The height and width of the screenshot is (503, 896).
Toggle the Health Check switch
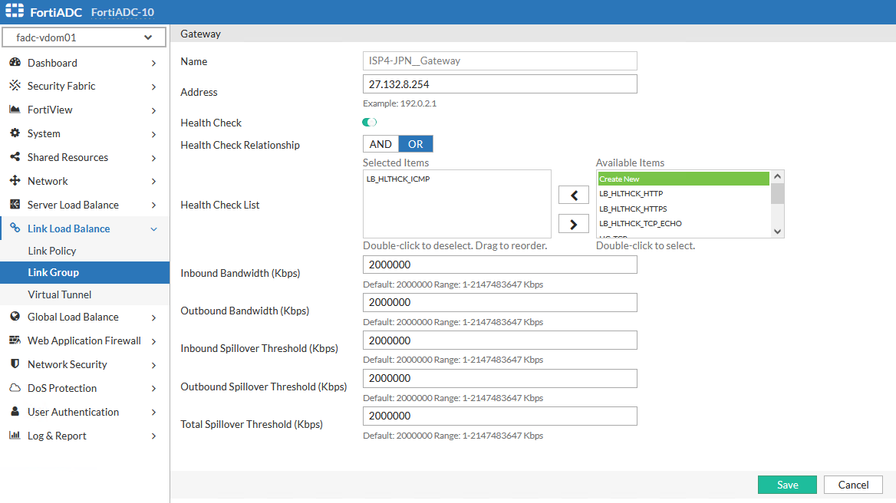[x=369, y=122]
